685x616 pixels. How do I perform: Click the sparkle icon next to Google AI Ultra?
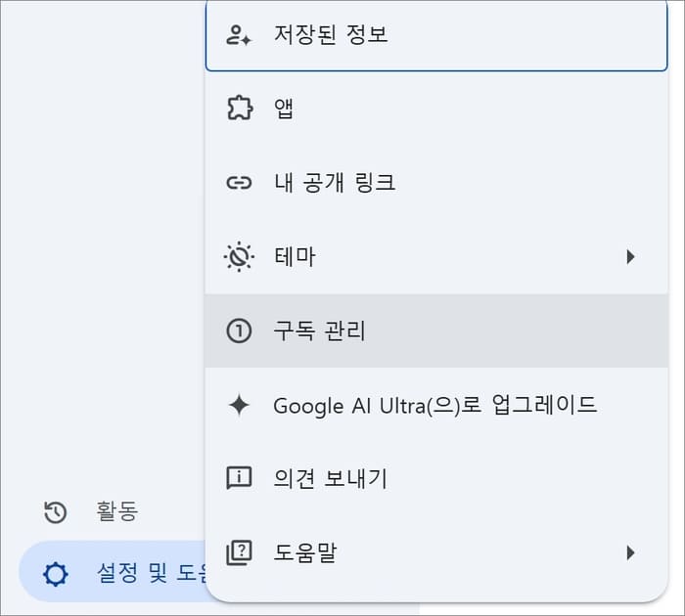click(239, 405)
